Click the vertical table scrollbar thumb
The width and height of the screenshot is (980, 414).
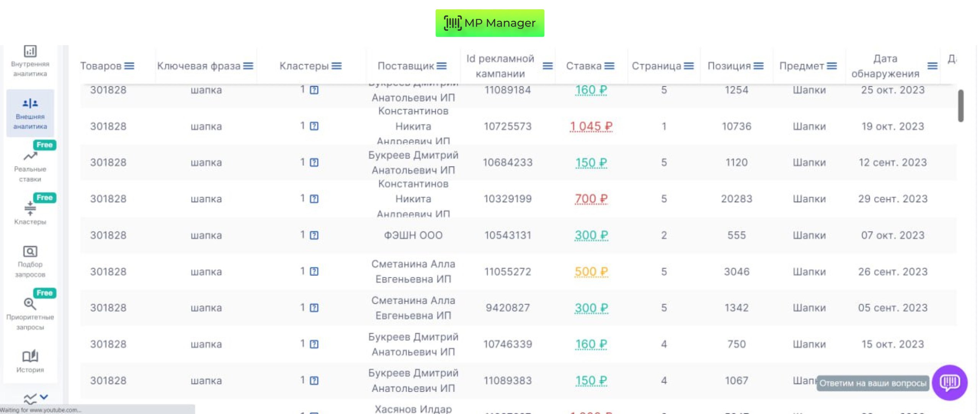[960, 106]
